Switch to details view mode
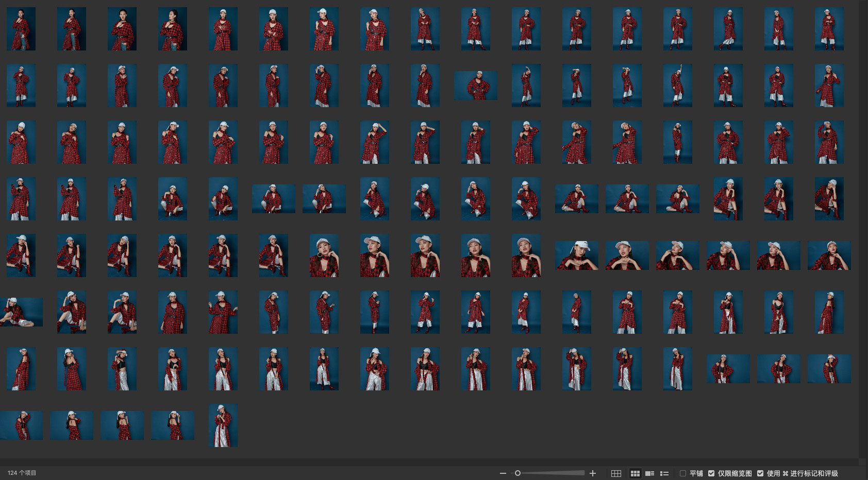This screenshot has height=480, width=868. click(650, 473)
